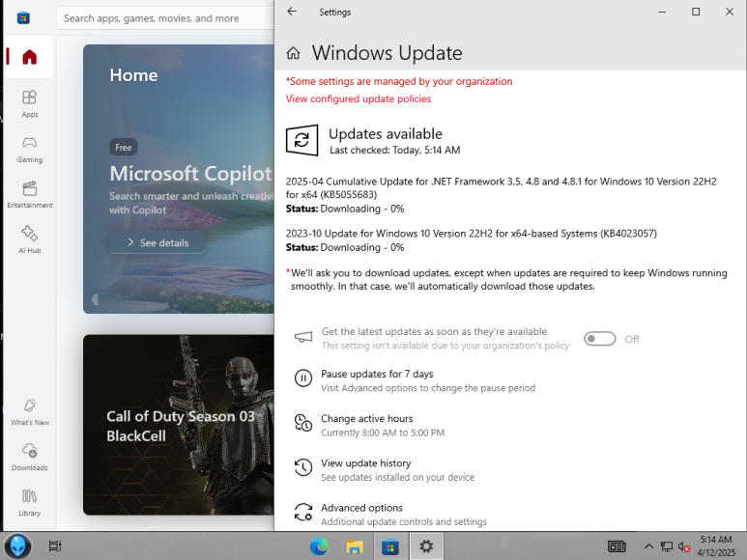Open Entertainment section in Microsoft Store

pos(29,195)
